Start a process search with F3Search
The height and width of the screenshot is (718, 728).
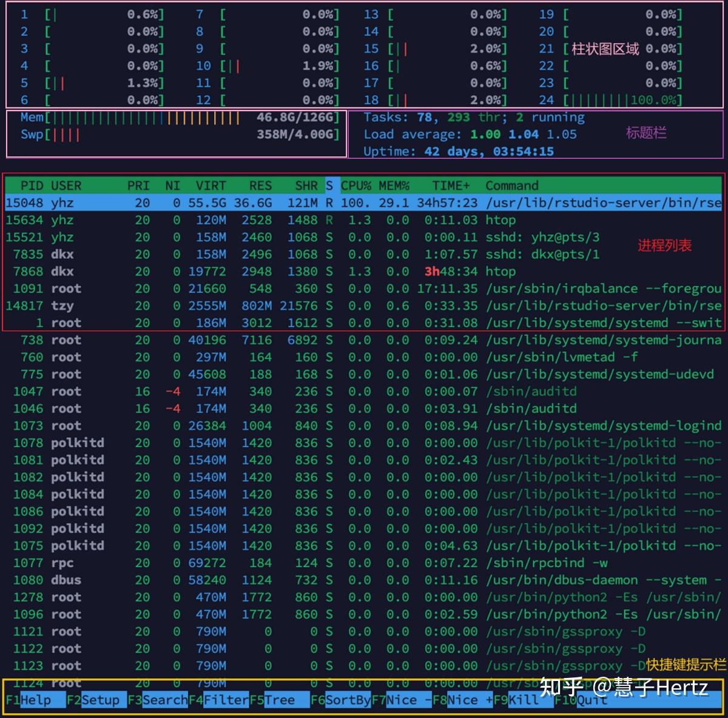159,700
